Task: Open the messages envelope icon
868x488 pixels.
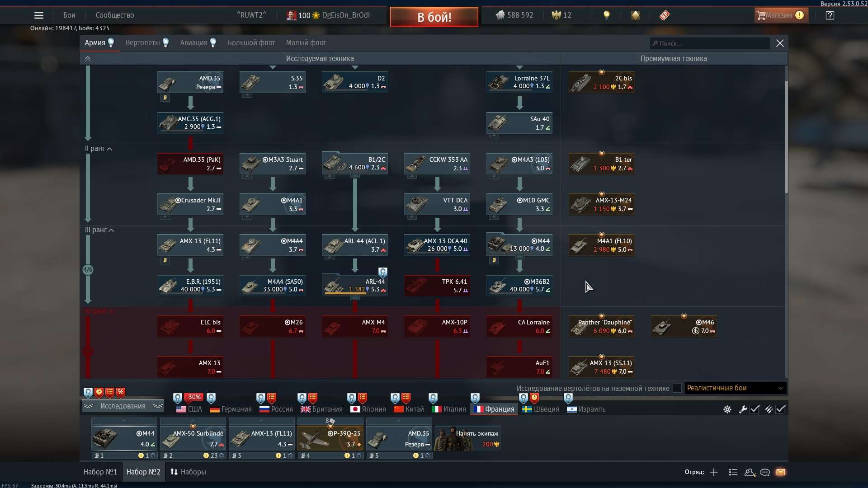Action: (781, 472)
